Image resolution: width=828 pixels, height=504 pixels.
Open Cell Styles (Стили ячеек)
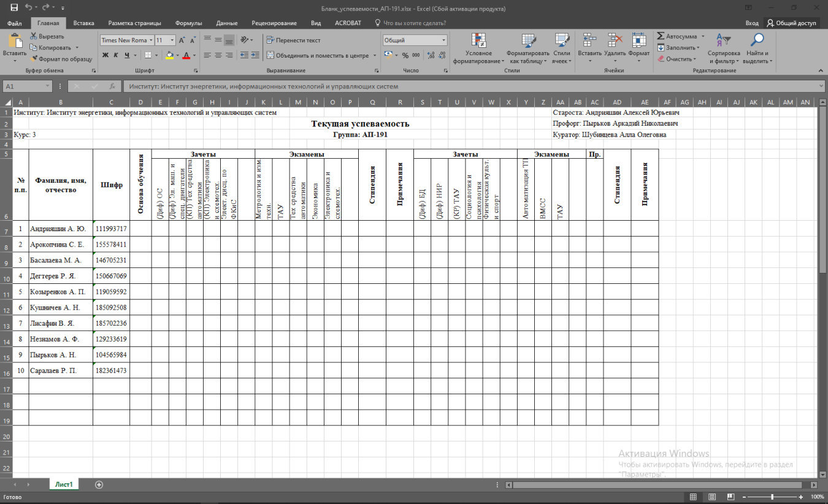pos(561,48)
